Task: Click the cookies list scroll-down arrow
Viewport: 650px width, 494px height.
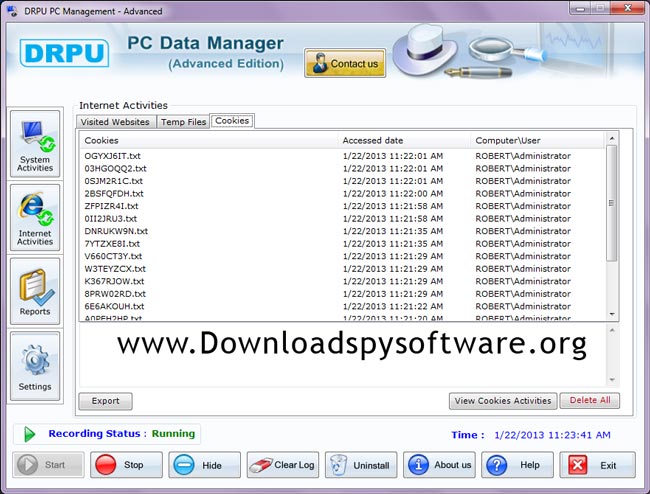Action: [612, 315]
